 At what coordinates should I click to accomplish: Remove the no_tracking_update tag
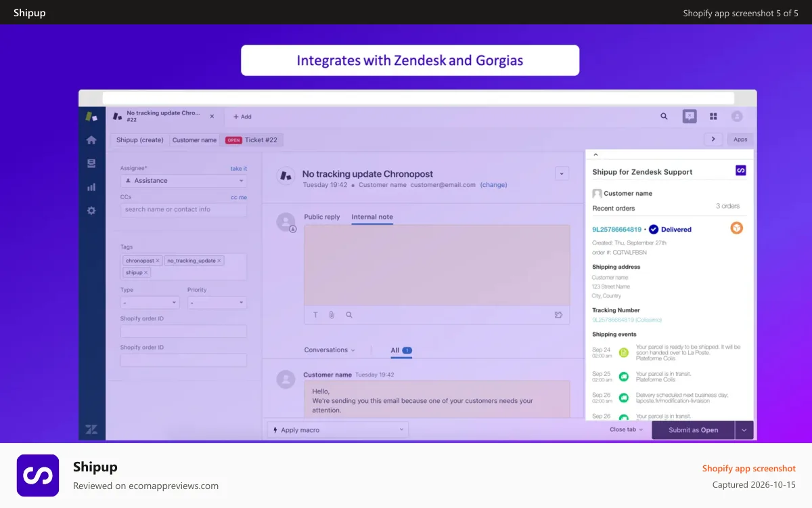coord(219,261)
